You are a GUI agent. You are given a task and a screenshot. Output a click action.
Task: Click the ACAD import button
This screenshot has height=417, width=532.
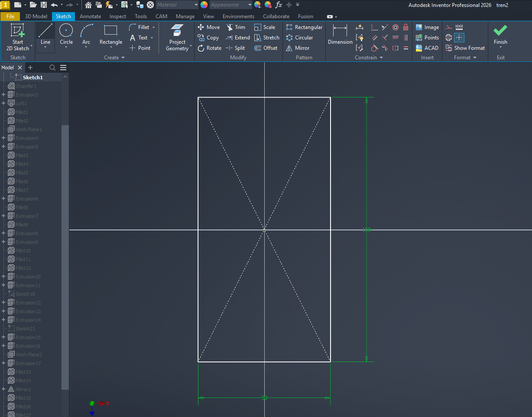point(427,48)
